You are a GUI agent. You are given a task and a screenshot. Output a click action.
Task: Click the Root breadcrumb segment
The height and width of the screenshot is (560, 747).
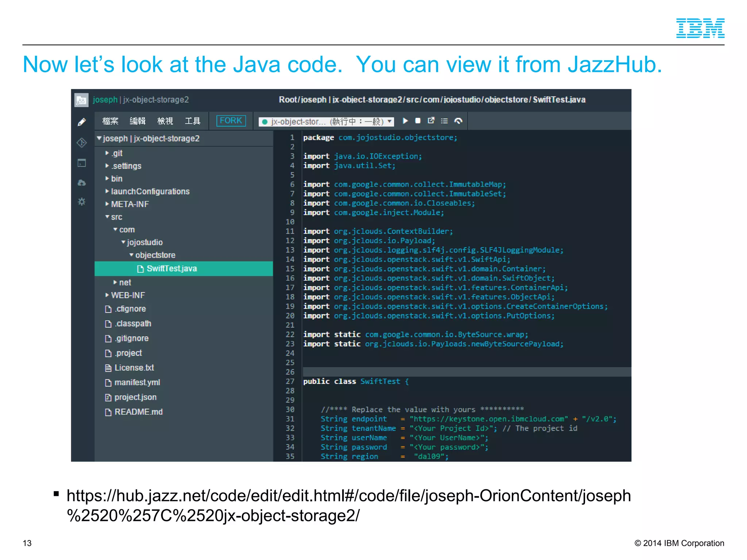click(x=288, y=100)
